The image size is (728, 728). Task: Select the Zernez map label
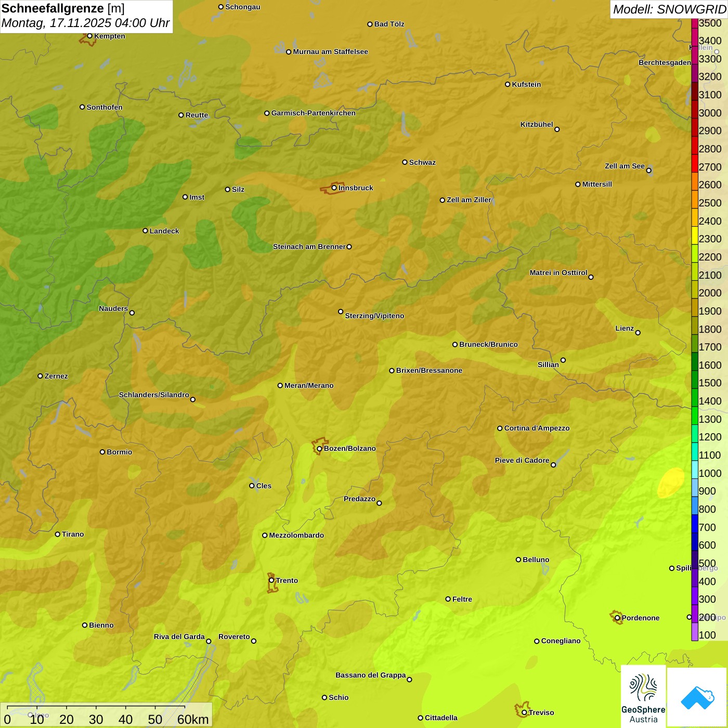56,376
